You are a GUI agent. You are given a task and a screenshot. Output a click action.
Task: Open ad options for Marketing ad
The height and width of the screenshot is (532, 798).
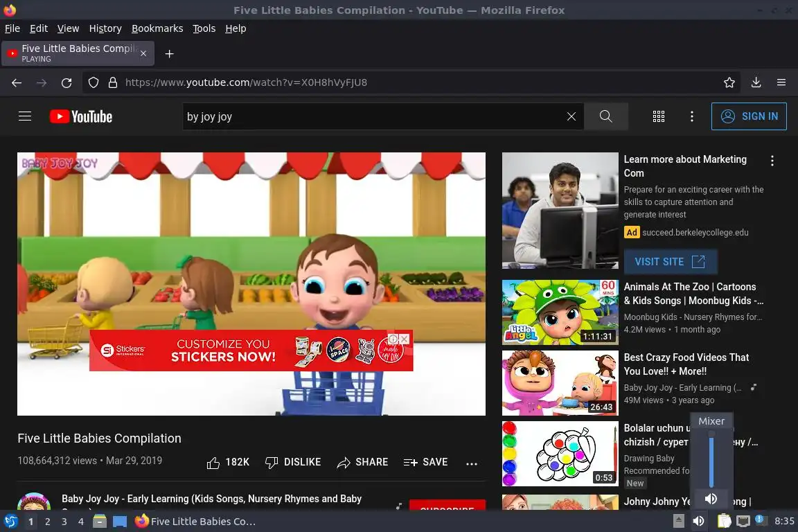coord(772,161)
